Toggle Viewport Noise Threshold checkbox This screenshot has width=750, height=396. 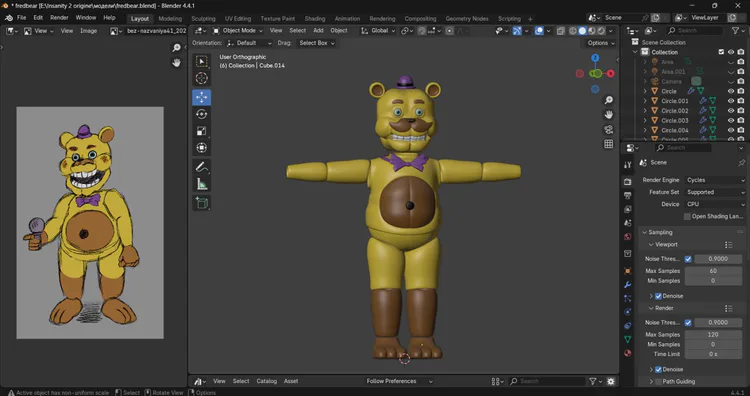pos(688,259)
